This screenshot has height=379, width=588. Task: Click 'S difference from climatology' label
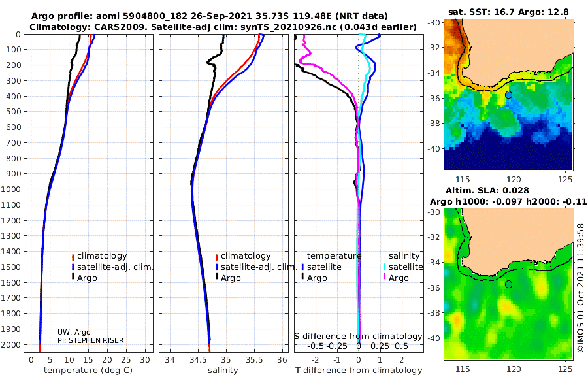[x=358, y=337]
